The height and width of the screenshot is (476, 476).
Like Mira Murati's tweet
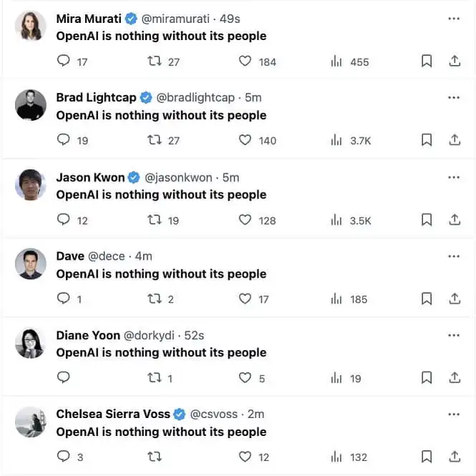pos(246,62)
